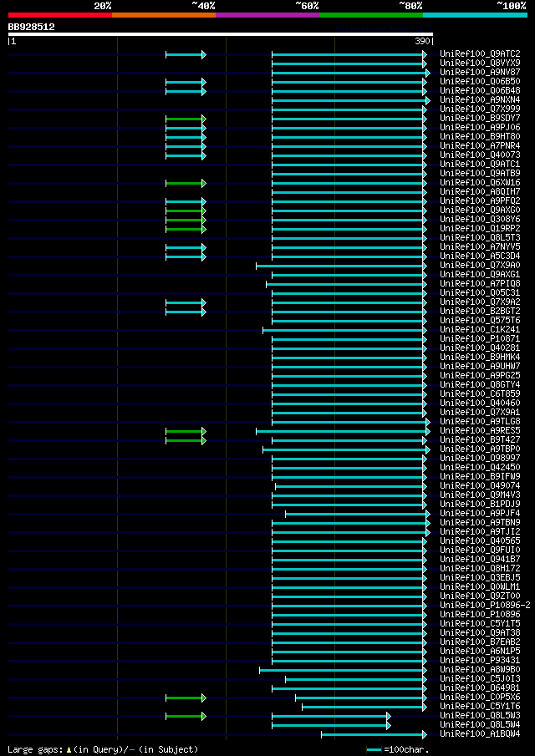Select the UniRef100_Q941B7 label
This screenshot has height=756, width=535.
pos(480,560)
